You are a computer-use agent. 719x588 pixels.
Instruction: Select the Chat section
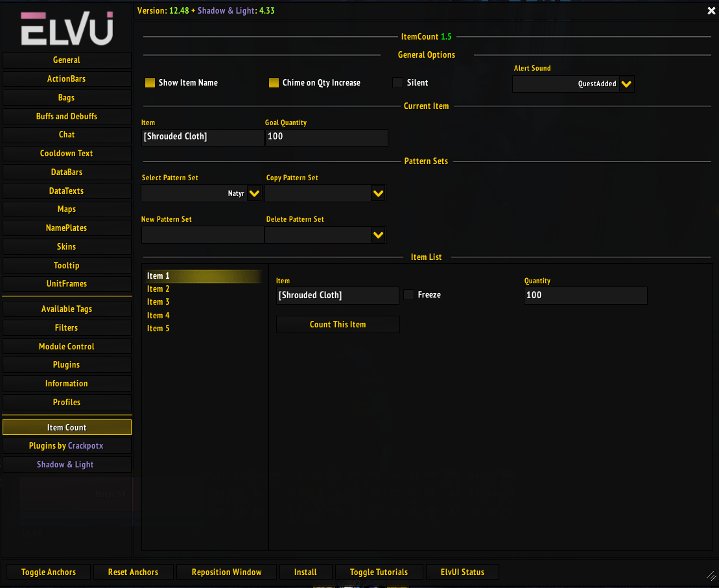pos(67,135)
